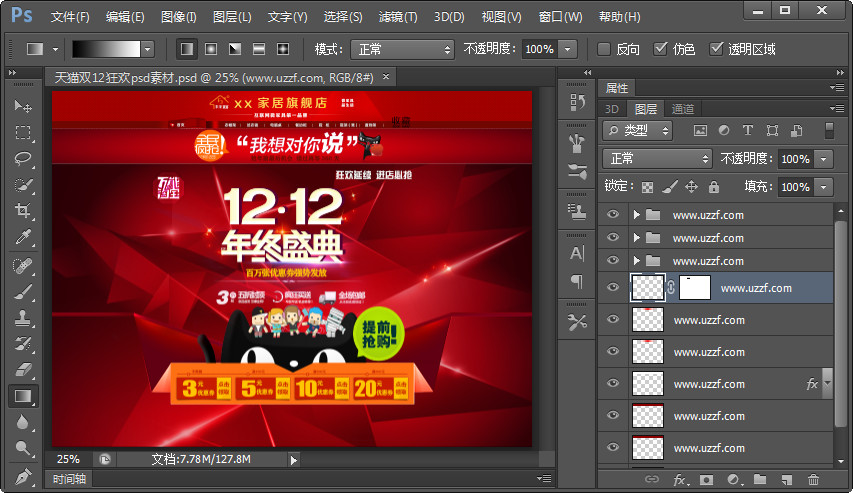Add a layer style (fx) at panel bottom
The image size is (853, 493).
coord(679,480)
